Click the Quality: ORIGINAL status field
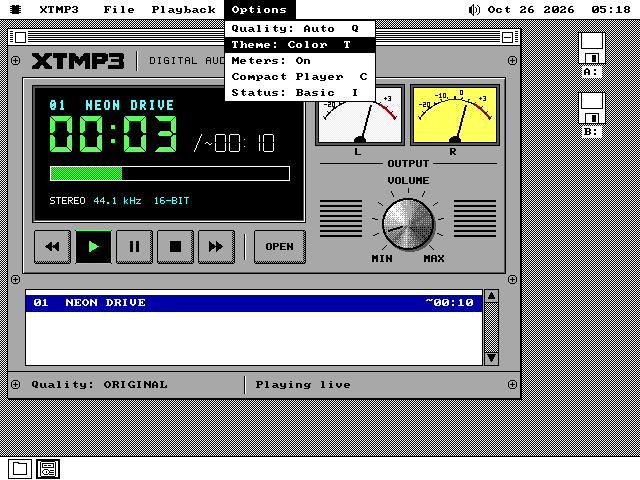The image size is (640, 480). click(100, 384)
